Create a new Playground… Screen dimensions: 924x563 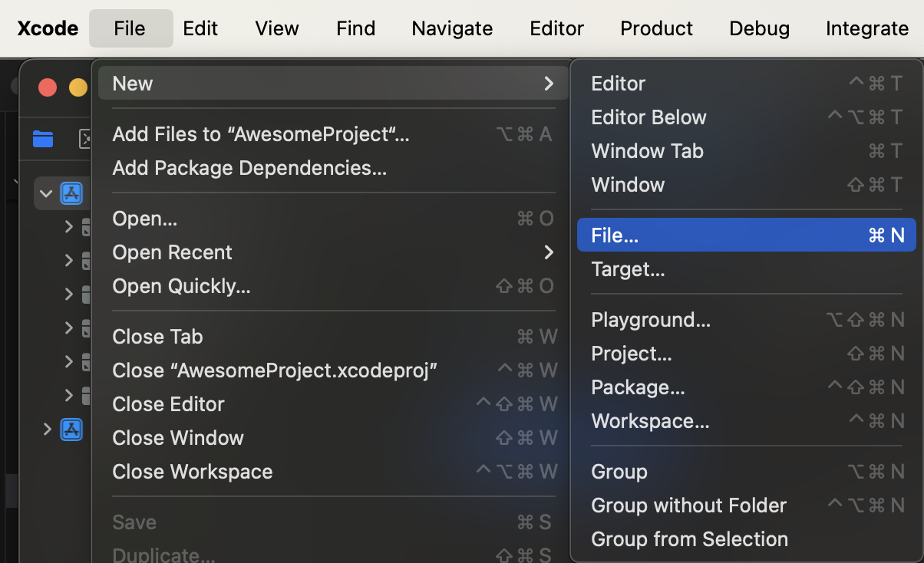click(651, 320)
